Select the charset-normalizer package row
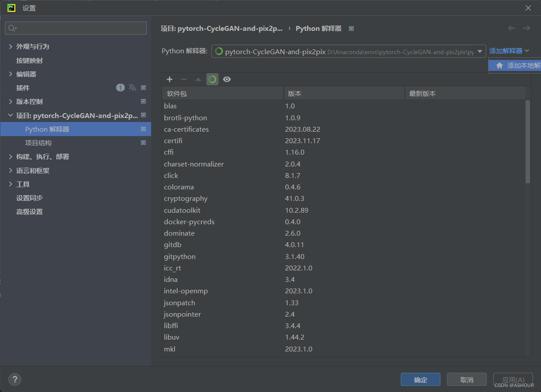 344,164
